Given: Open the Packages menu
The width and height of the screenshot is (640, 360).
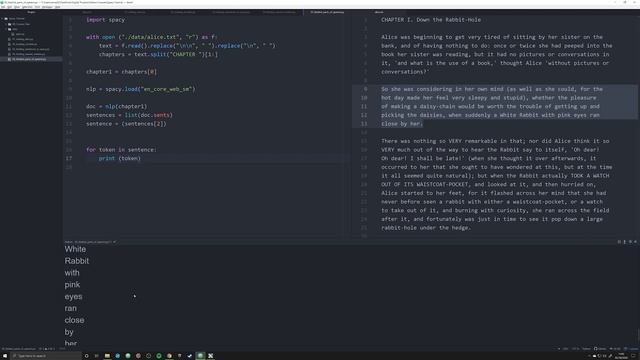Looking at the screenshot, I should (47, 7).
